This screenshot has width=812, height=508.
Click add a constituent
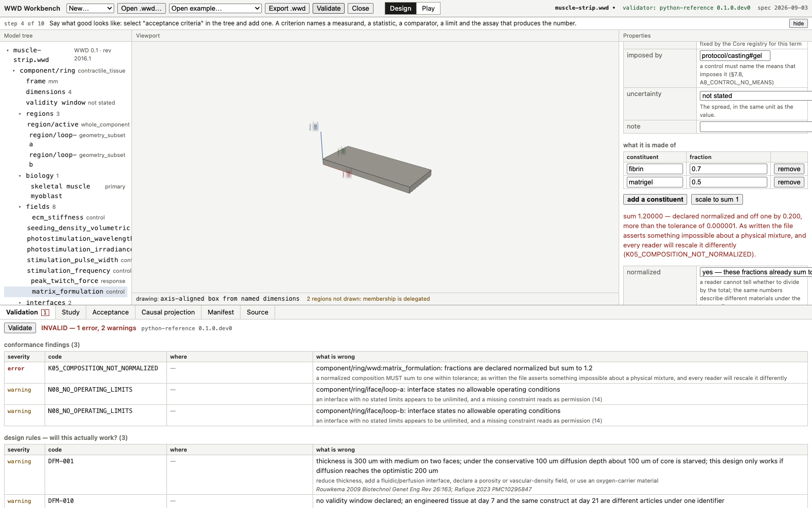655,200
